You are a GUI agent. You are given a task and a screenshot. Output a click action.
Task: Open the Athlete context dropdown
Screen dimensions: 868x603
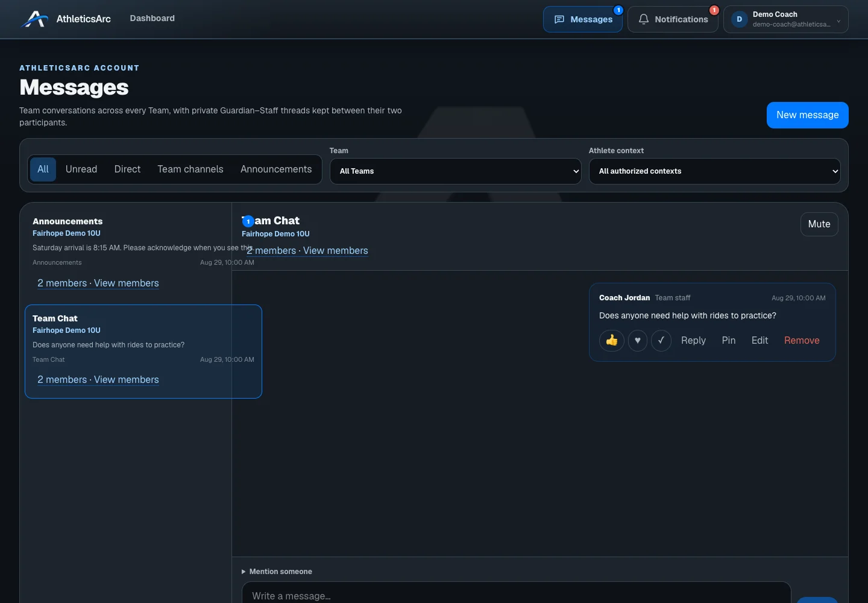pyautogui.click(x=715, y=171)
